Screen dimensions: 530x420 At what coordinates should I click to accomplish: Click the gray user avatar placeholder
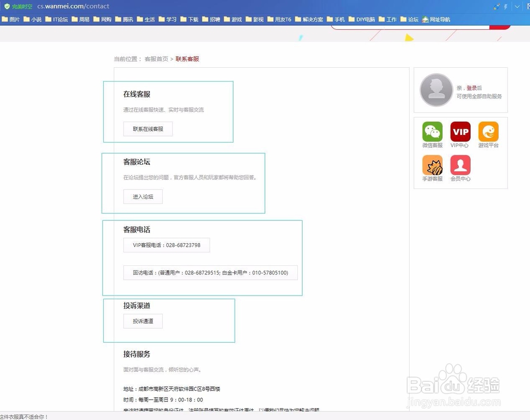[x=436, y=90]
